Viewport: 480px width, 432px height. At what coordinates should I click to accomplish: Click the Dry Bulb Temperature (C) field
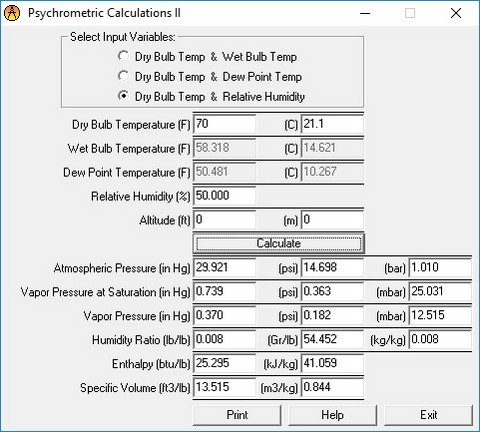pyautogui.click(x=332, y=124)
